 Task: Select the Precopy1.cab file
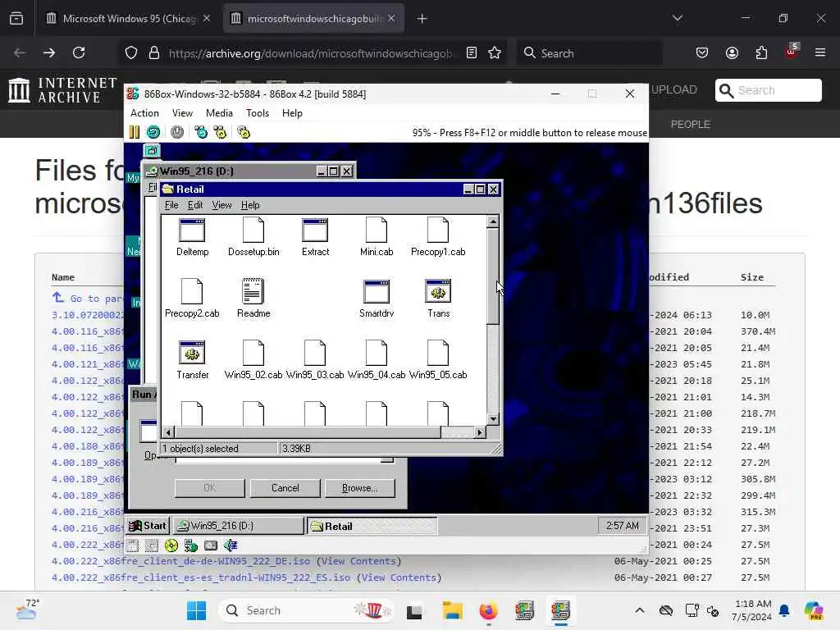438,237
